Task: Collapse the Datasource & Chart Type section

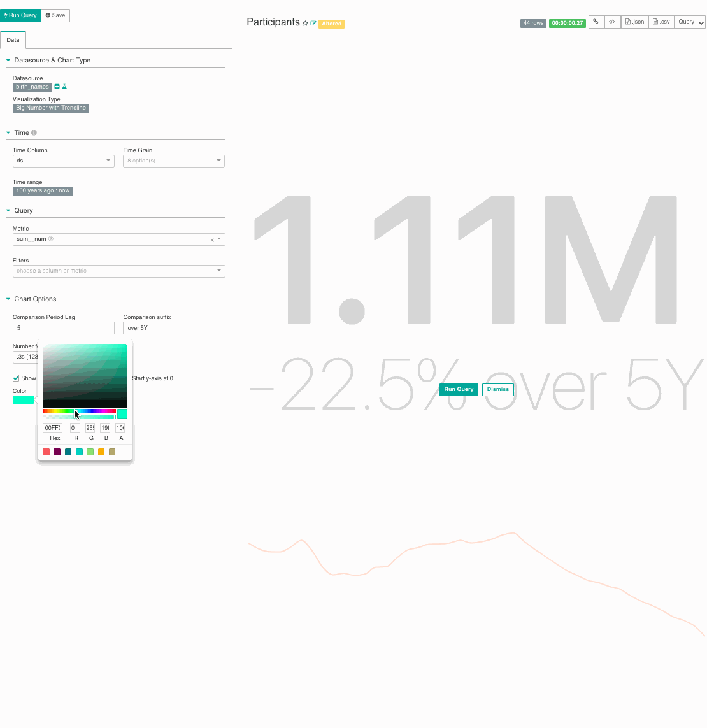Action: coord(8,61)
